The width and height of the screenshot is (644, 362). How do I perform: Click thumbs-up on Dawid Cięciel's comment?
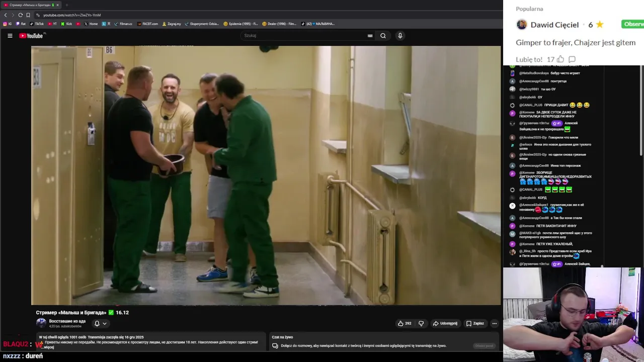tap(560, 59)
